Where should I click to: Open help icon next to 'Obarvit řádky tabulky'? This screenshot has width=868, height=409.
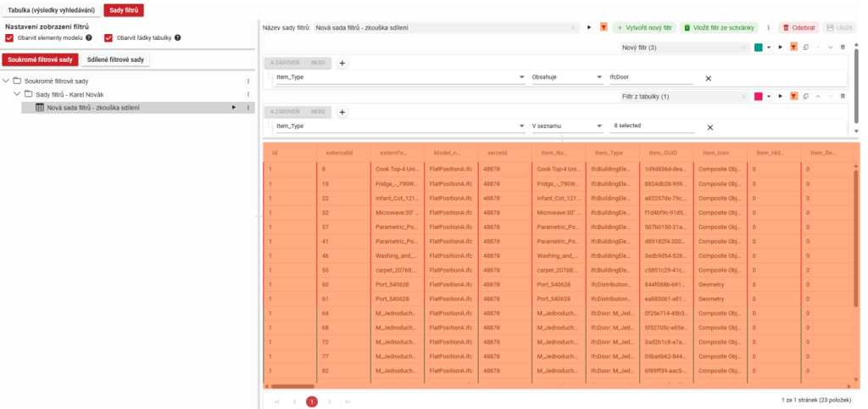pos(178,38)
